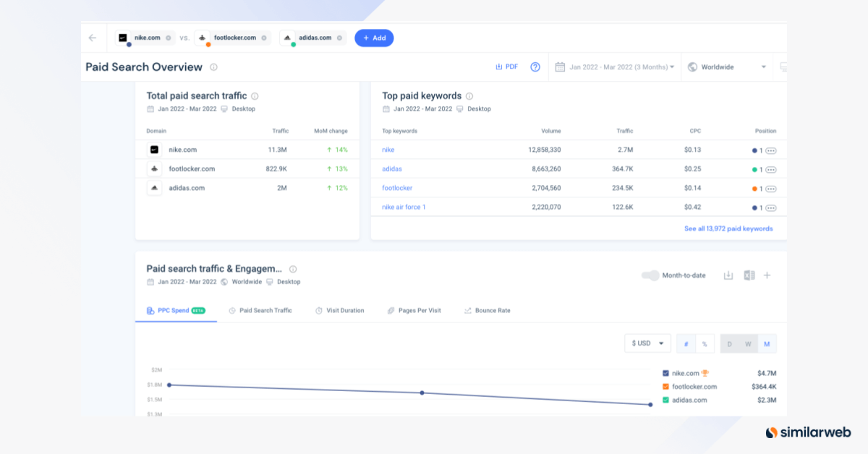Download the report as PDF
868x454 pixels.
click(506, 67)
